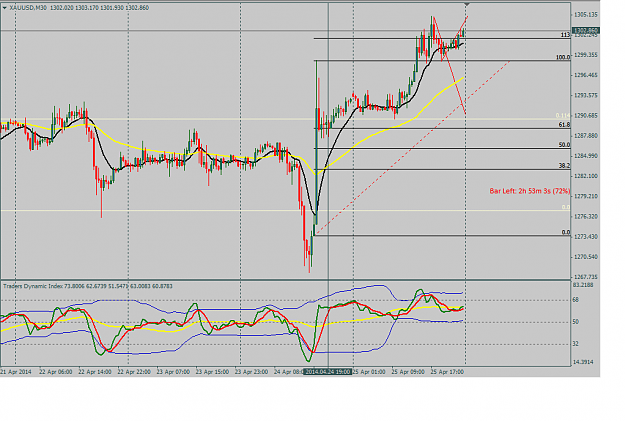Click the 1282.100 price scale value
Screen dimensions: 625x421
(586, 176)
